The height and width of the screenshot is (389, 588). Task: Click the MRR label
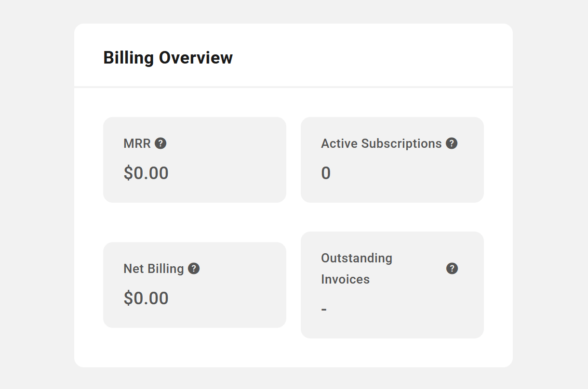[x=137, y=143]
